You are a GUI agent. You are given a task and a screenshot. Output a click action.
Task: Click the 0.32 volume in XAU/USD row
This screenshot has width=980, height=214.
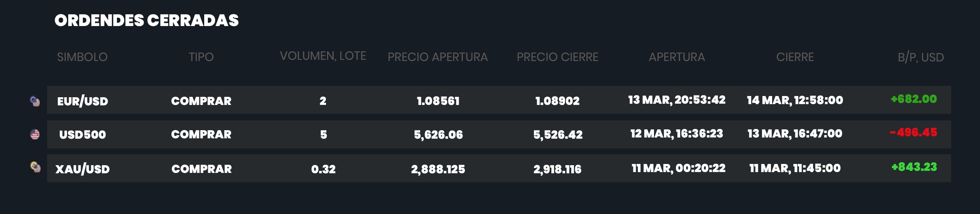tap(323, 169)
